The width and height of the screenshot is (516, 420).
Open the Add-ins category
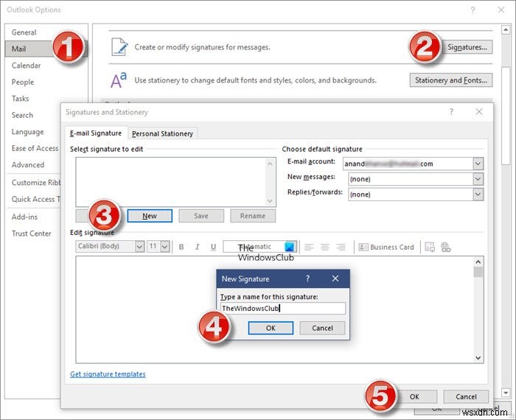[x=24, y=217]
